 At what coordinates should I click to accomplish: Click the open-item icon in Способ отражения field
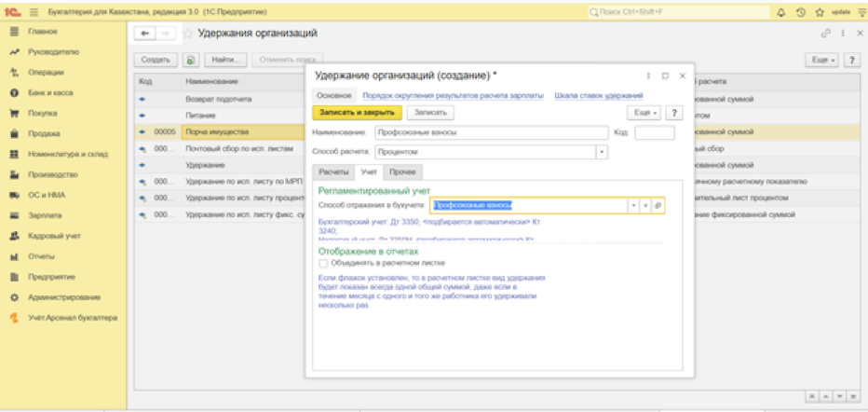658,205
